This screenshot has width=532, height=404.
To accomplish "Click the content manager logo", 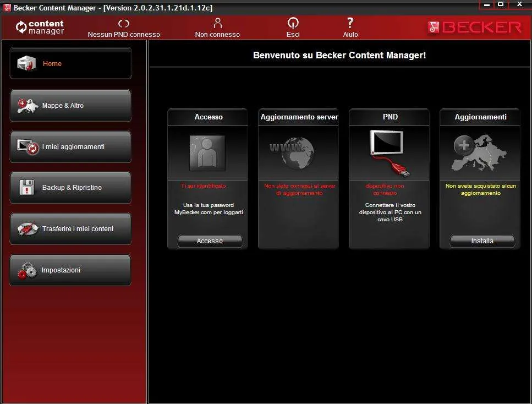I will pos(40,27).
